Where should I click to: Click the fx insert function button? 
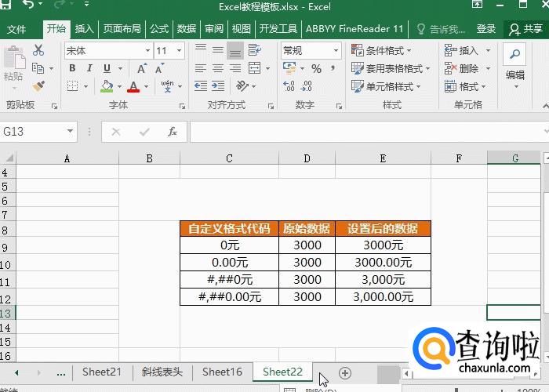(173, 132)
